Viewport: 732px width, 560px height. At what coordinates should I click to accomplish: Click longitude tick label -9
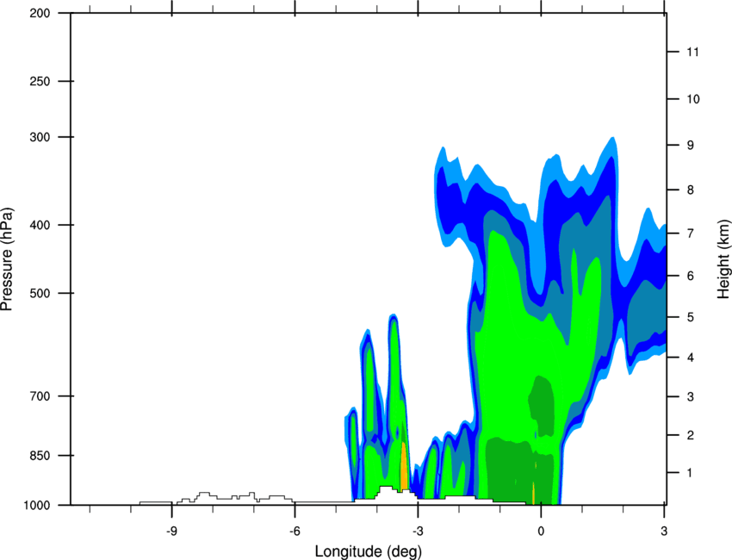[x=171, y=531]
